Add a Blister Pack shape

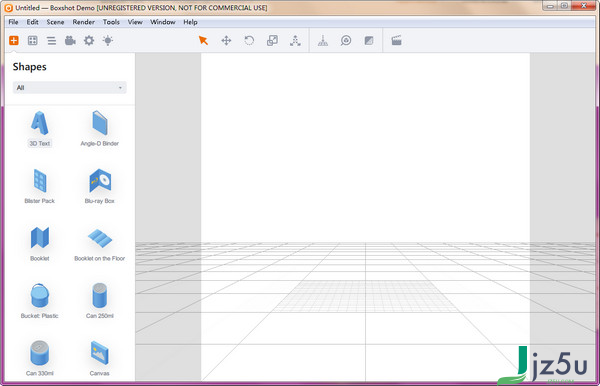(40, 186)
